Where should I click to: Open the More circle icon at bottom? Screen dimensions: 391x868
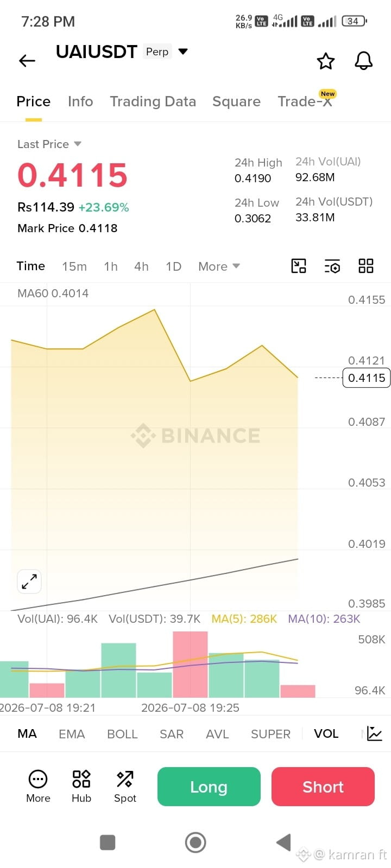38,786
